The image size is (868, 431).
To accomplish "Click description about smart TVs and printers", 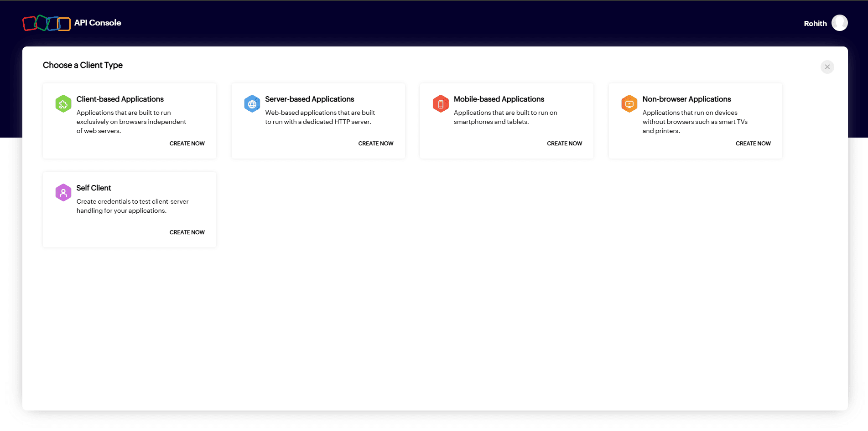I will tap(695, 122).
